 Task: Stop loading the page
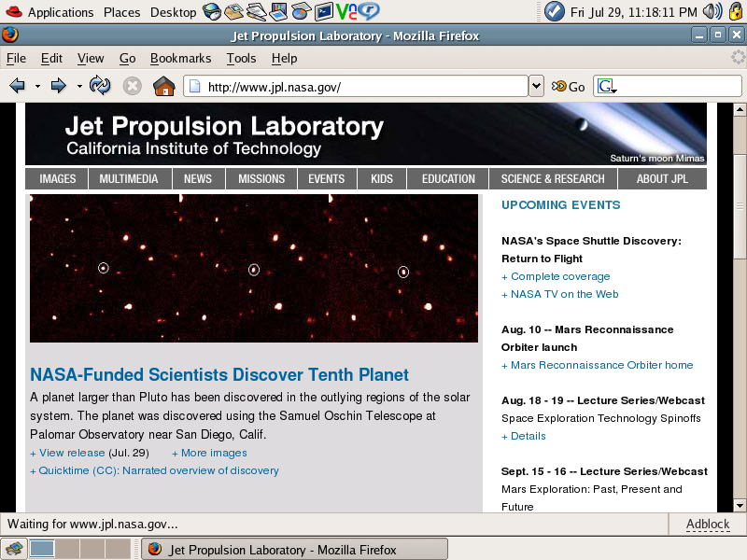(x=132, y=86)
